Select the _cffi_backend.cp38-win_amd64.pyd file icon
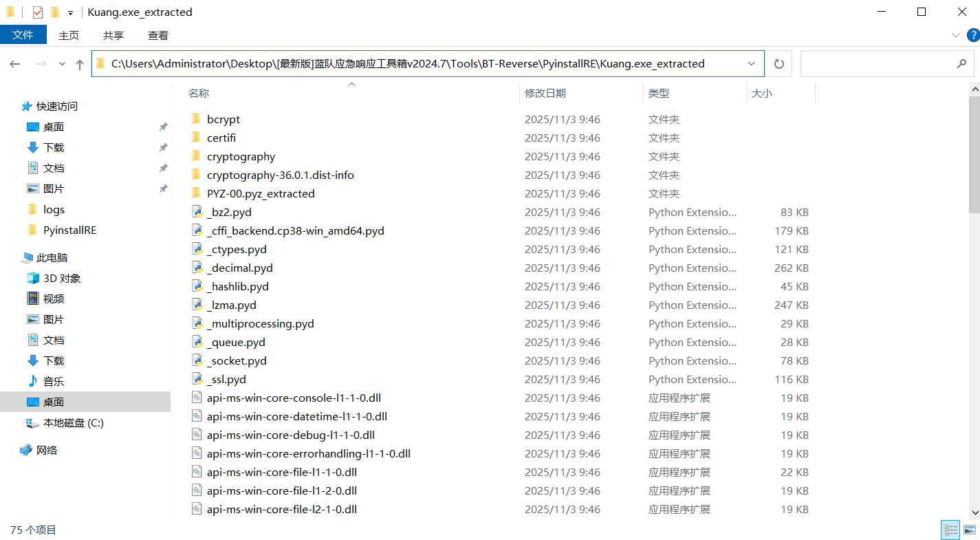This screenshot has width=980, height=540. click(x=196, y=230)
